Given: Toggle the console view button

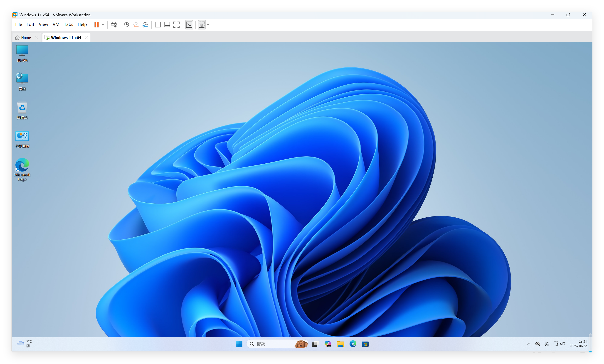Looking at the screenshot, I should pyautogui.click(x=189, y=25).
